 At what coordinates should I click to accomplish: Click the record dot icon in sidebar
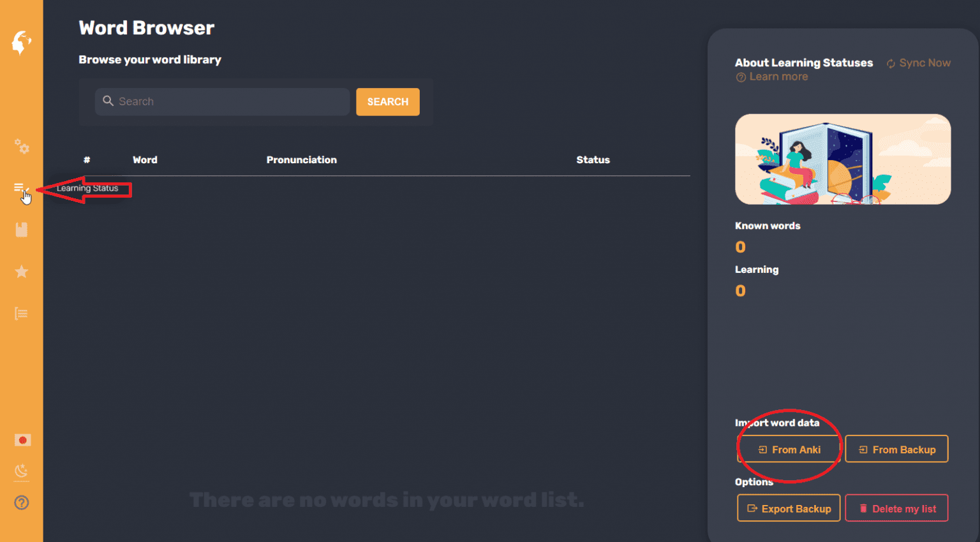(x=21, y=439)
